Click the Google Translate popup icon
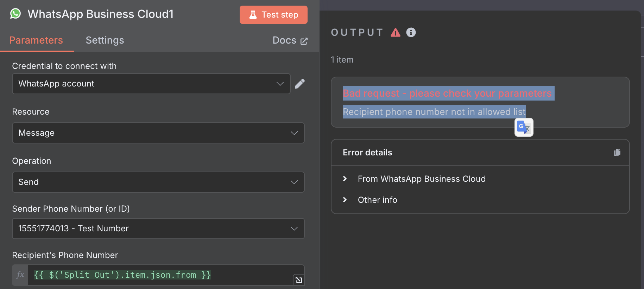The image size is (644, 289). pos(524,127)
